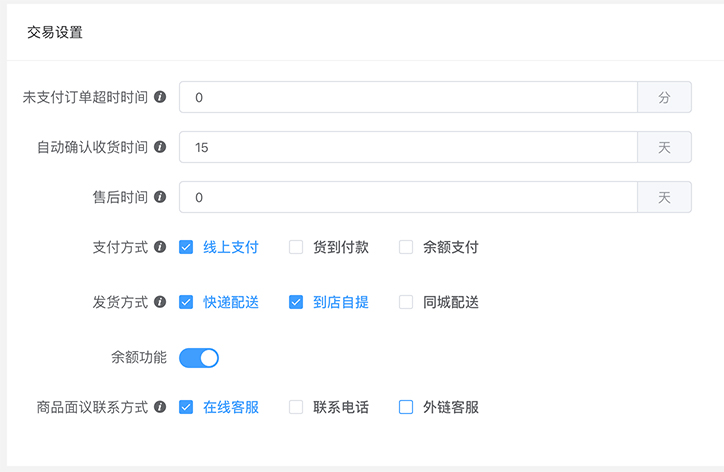Uncheck 在线客服 contact option
The image size is (724, 472).
click(186, 407)
